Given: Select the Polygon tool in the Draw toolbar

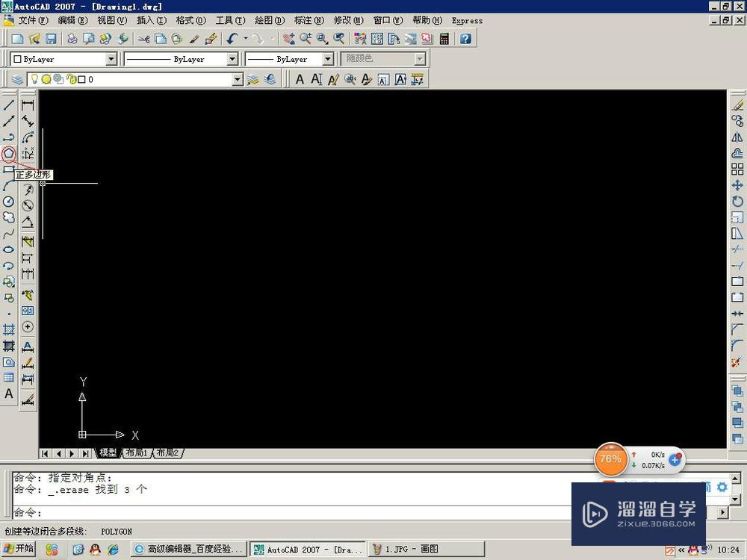Looking at the screenshot, I should point(9,154).
